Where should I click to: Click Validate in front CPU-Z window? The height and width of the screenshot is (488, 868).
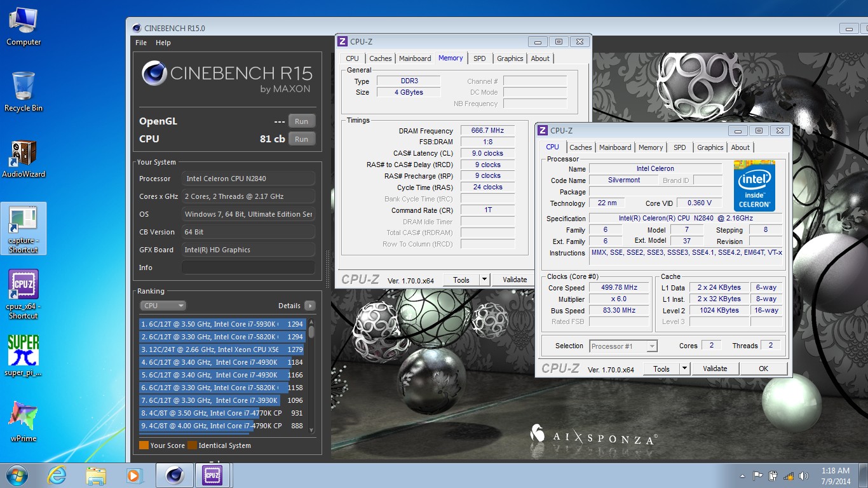click(x=715, y=369)
